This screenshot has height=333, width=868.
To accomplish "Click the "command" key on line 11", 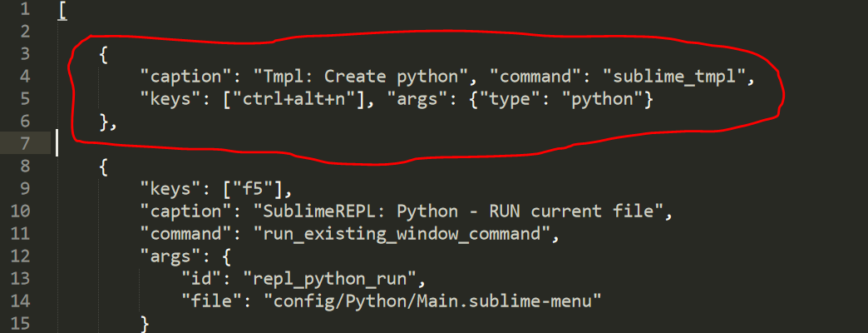I will click(x=185, y=234).
